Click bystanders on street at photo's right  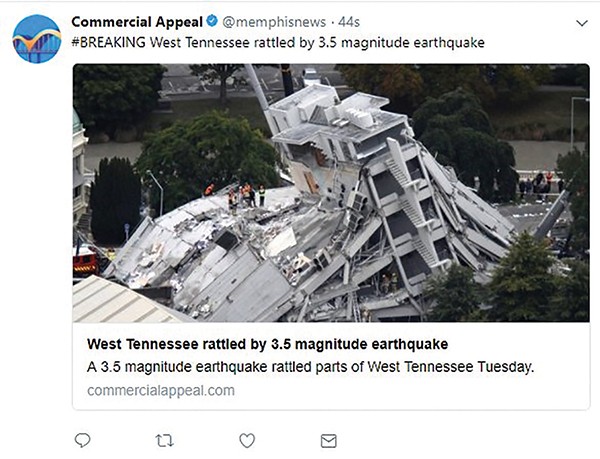(538, 183)
